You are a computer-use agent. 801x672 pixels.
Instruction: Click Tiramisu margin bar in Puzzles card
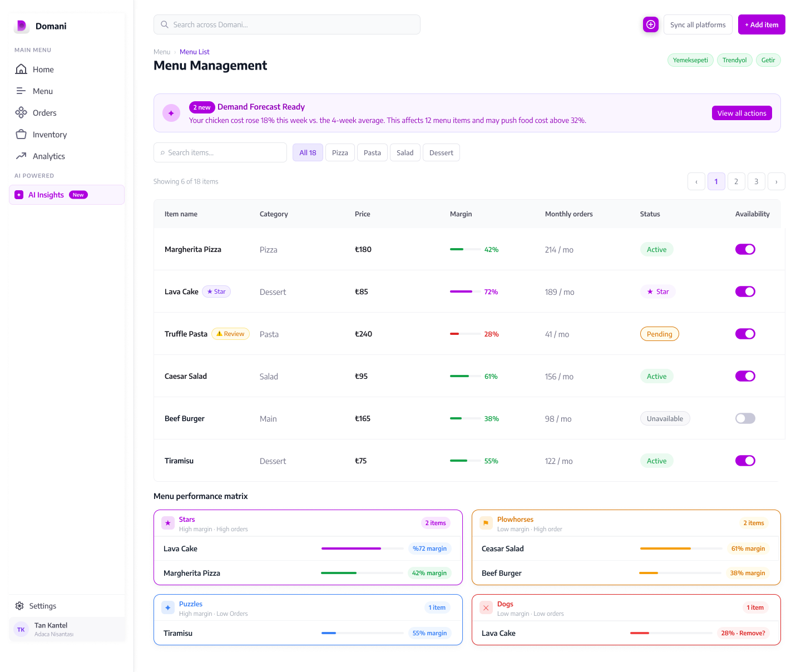click(363, 633)
